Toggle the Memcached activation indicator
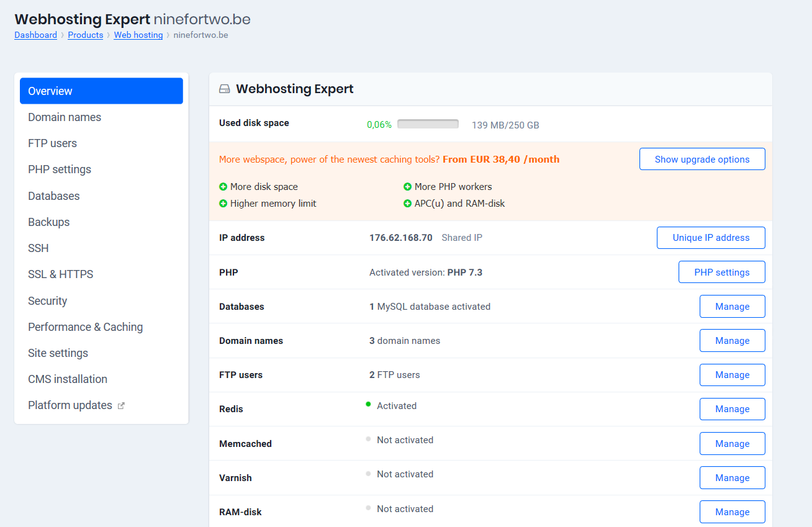 coord(367,439)
